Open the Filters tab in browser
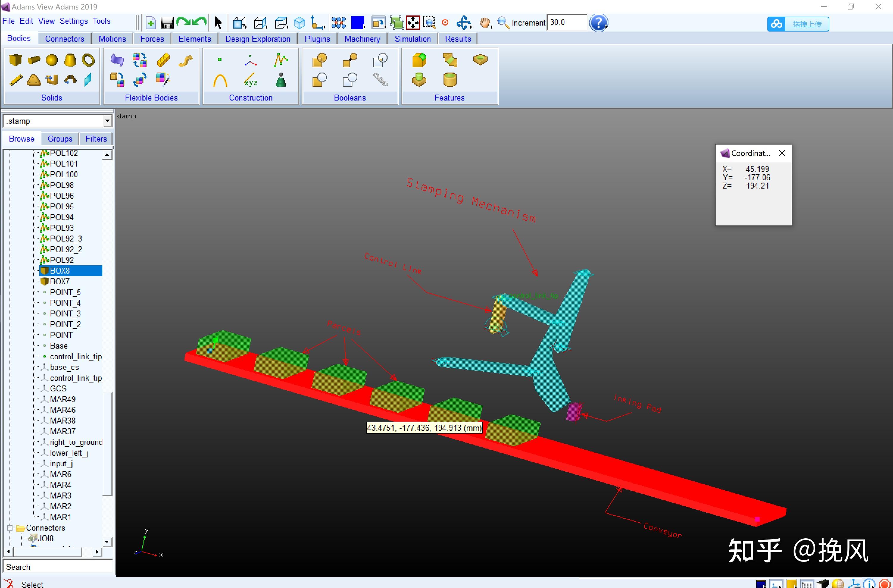Screen dimensions: 893x588 pos(96,139)
